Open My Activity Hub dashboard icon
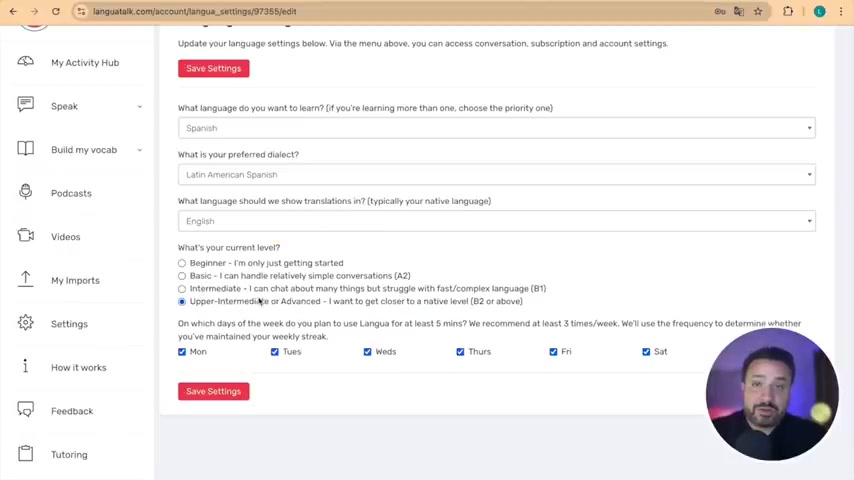This screenshot has height=480, width=854. point(26,61)
